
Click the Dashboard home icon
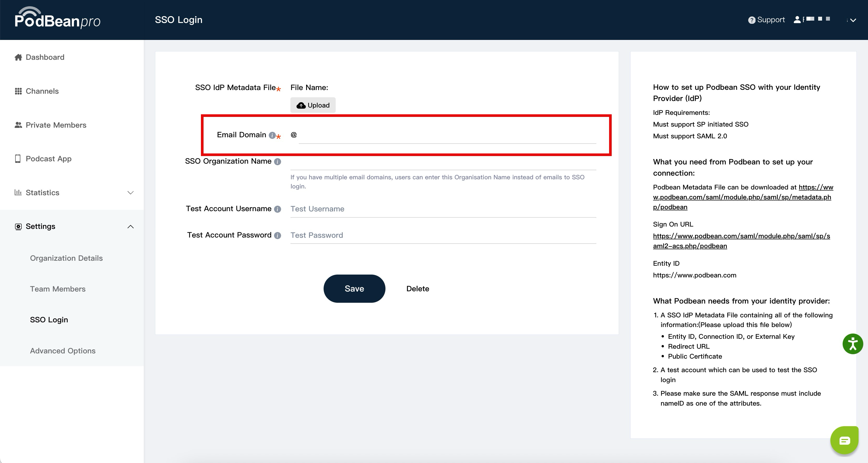click(18, 57)
